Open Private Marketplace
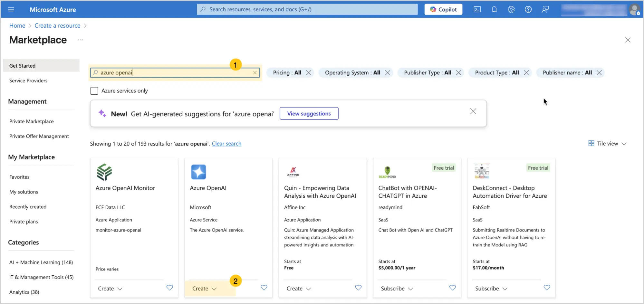This screenshot has width=644, height=304. [x=32, y=121]
